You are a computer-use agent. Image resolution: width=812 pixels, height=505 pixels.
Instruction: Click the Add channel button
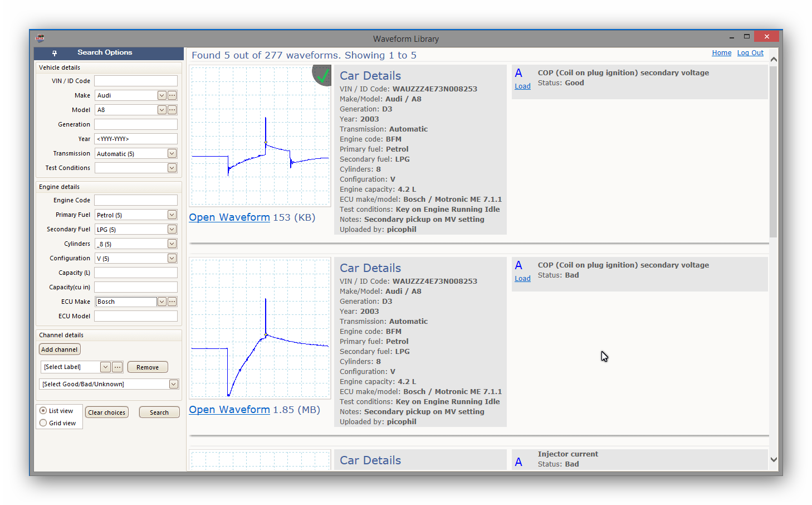point(60,349)
